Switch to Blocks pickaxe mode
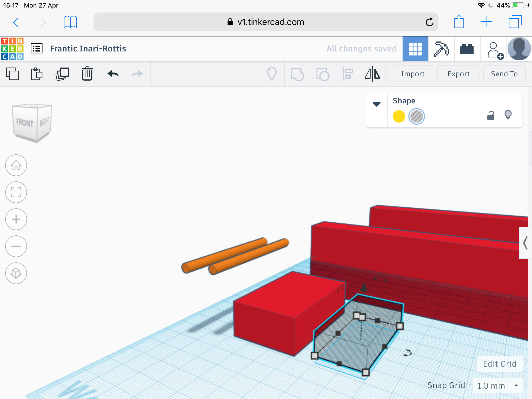The image size is (532, 399). [441, 49]
